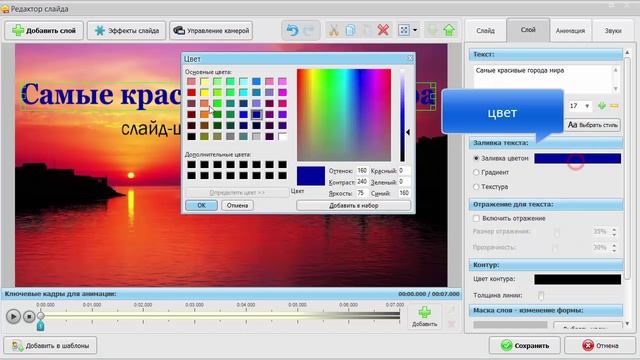Switch to the Слайд tab
The image size is (640, 360).
coord(485,31)
